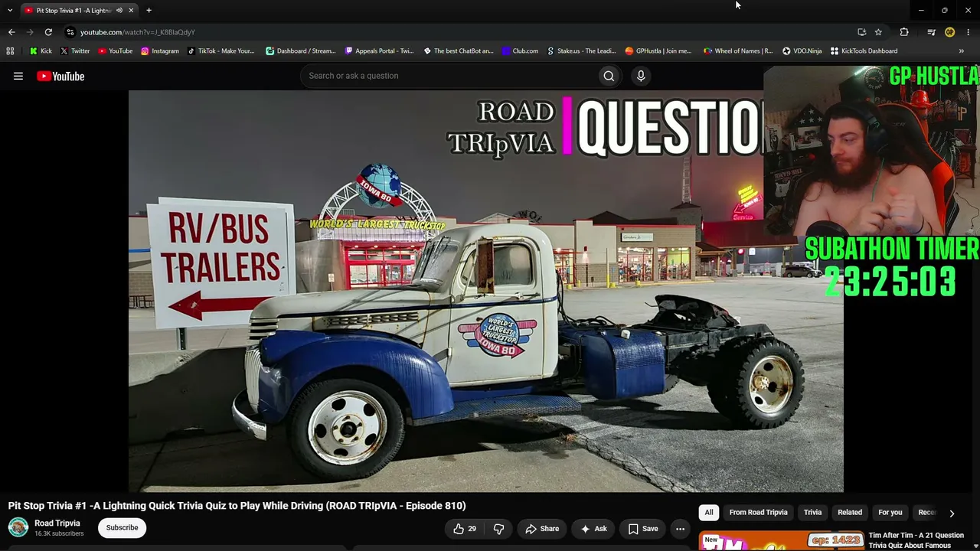This screenshot has width=980, height=551.
Task: Open the GPHustla bookmark
Action: pyautogui.click(x=658, y=51)
